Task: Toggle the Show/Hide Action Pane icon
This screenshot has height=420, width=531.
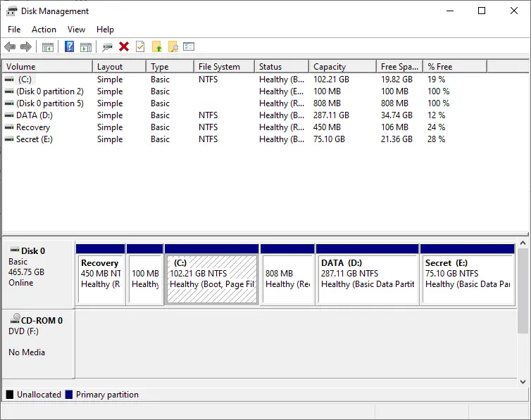Action: tap(86, 47)
